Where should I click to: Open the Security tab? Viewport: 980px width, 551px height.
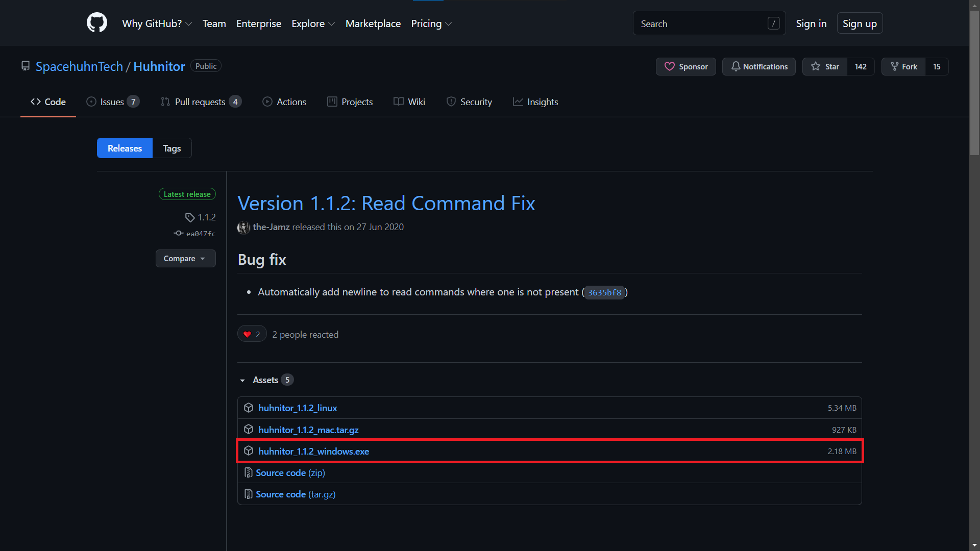pos(469,102)
